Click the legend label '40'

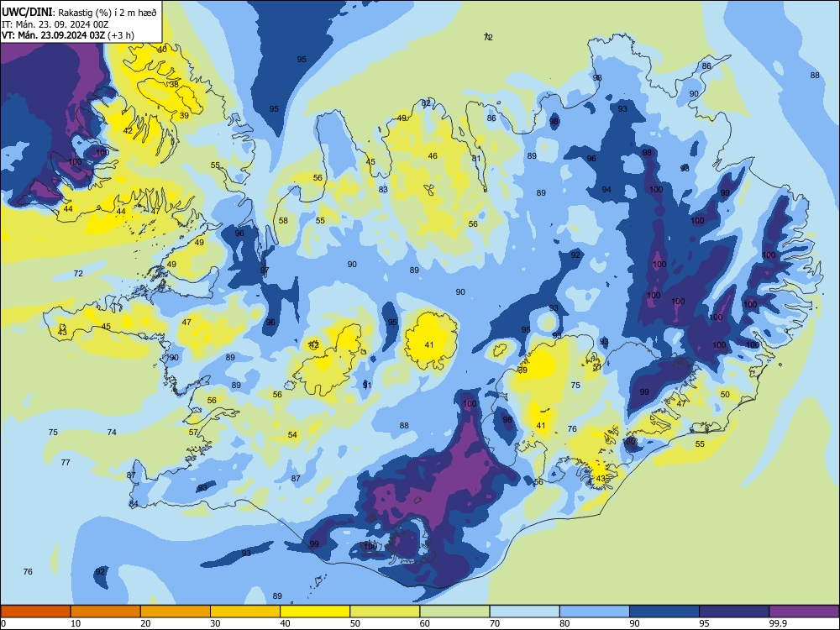tap(286, 623)
